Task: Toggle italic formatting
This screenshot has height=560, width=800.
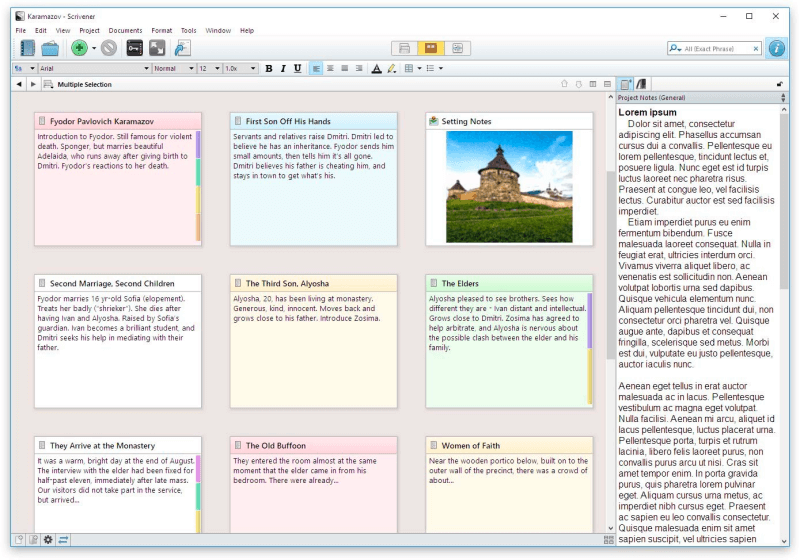Action: tap(283, 68)
